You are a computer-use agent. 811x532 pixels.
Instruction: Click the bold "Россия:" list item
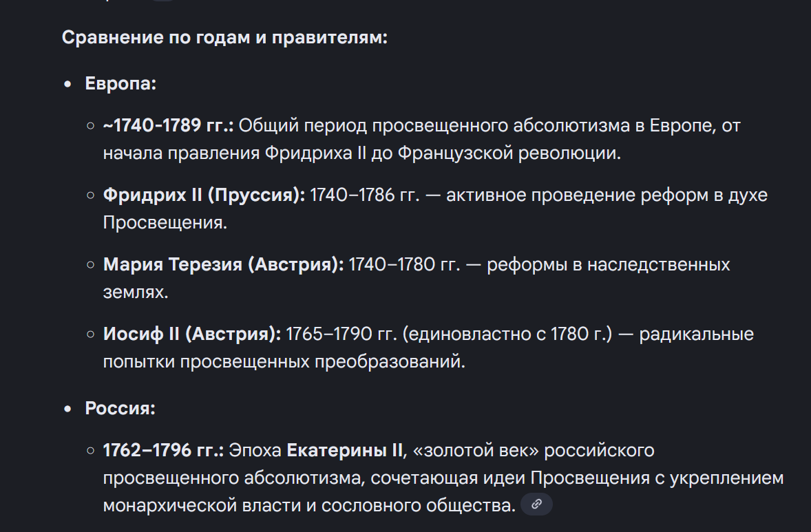(120, 408)
